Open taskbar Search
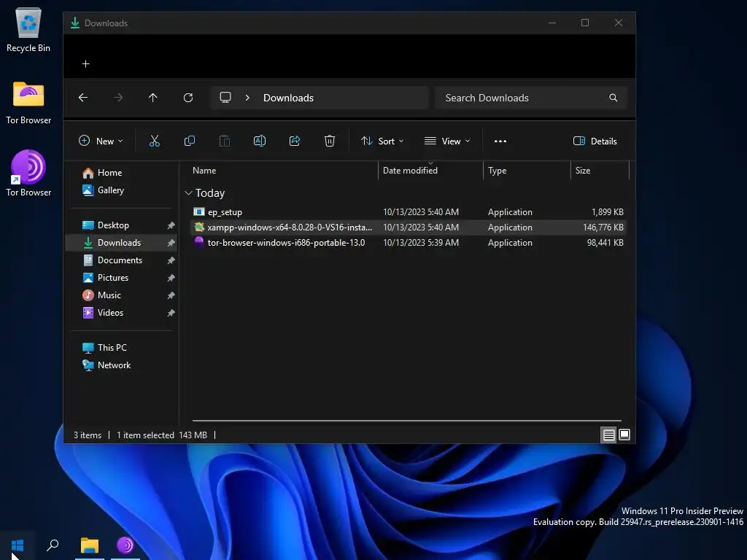The image size is (747, 560). (53, 545)
